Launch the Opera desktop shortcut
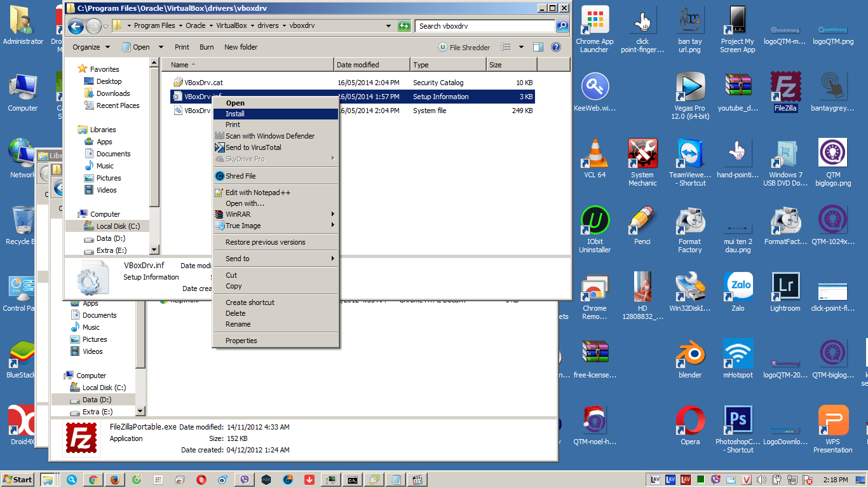The image size is (868, 488). point(690,423)
